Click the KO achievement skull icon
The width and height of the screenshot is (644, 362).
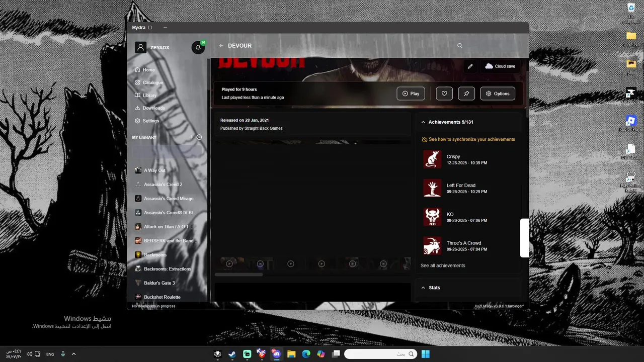432,217
